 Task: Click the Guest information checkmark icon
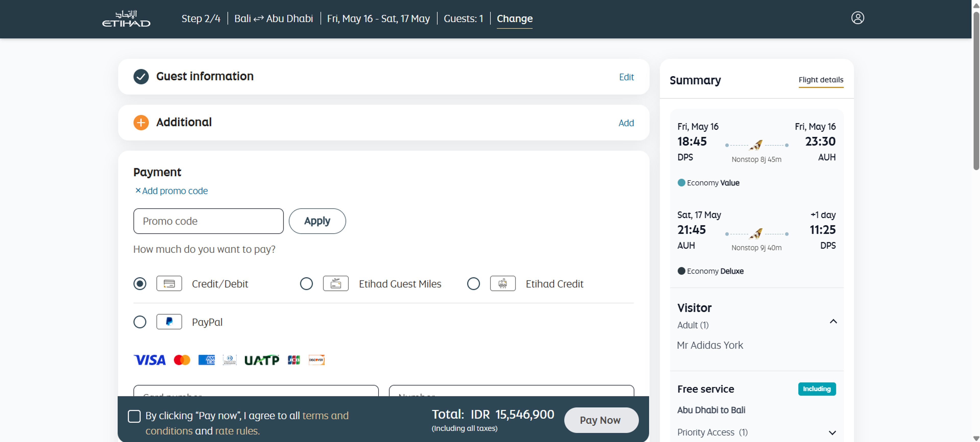click(141, 76)
